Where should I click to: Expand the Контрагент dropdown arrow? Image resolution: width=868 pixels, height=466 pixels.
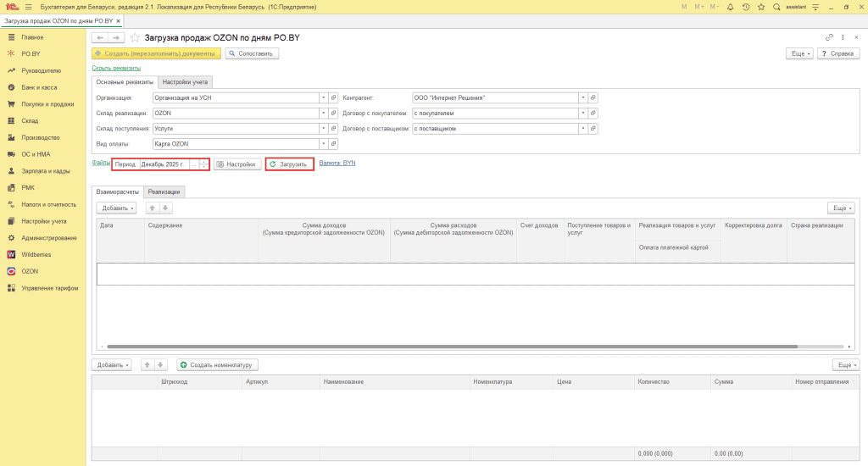[x=583, y=98]
